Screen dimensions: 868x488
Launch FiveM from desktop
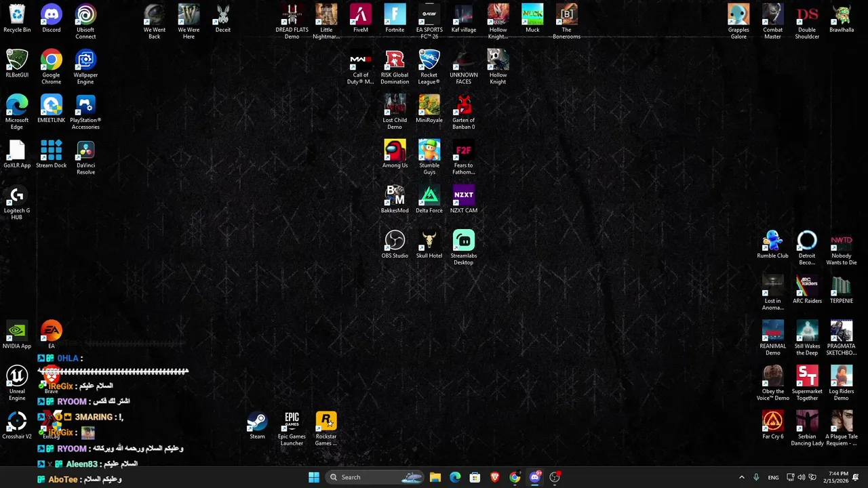[x=361, y=19]
